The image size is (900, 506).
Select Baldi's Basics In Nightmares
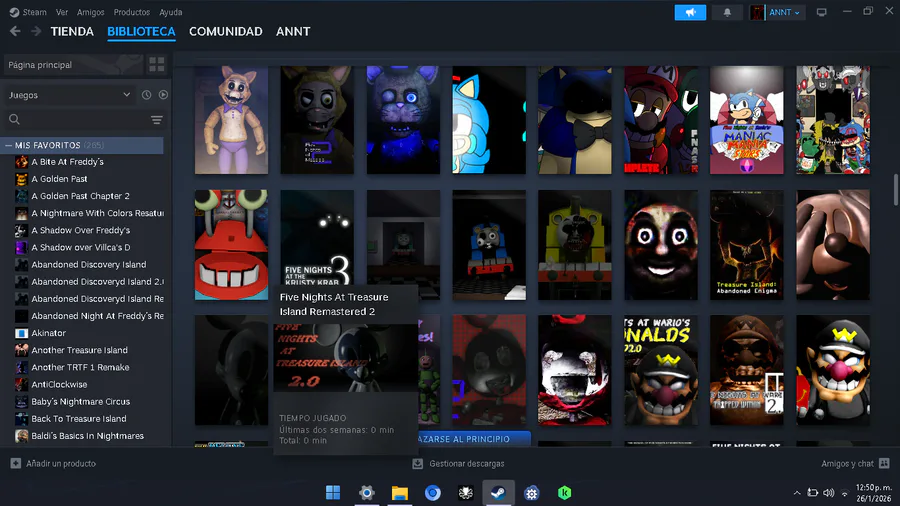89,437
